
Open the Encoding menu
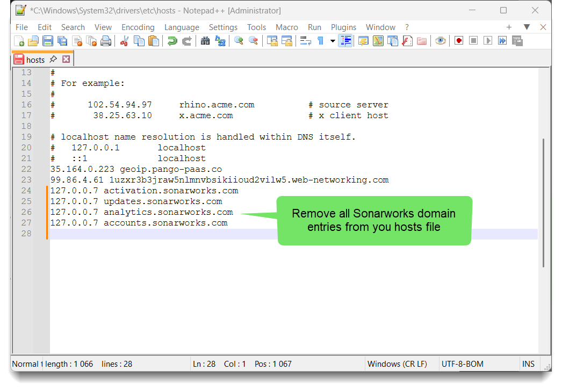tap(138, 27)
